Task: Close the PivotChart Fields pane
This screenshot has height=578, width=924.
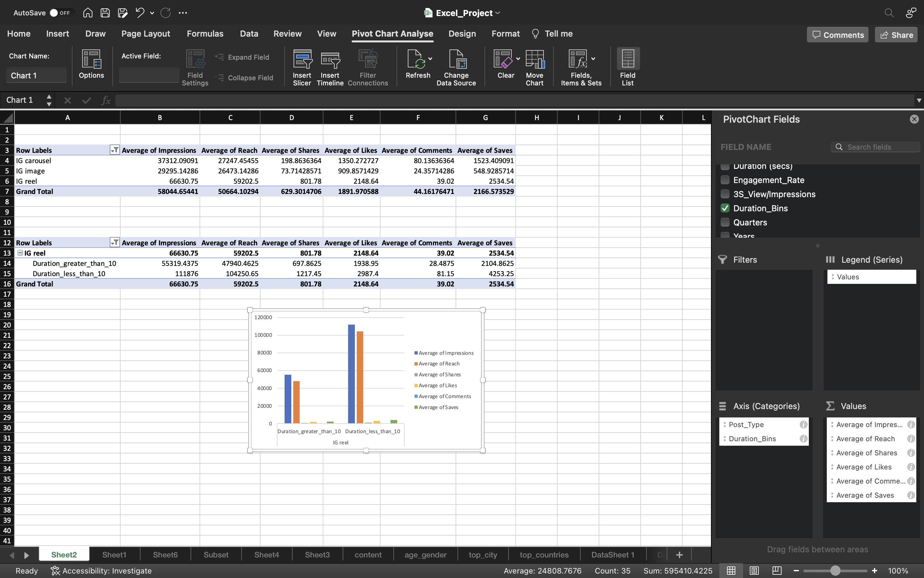Action: [x=914, y=119]
